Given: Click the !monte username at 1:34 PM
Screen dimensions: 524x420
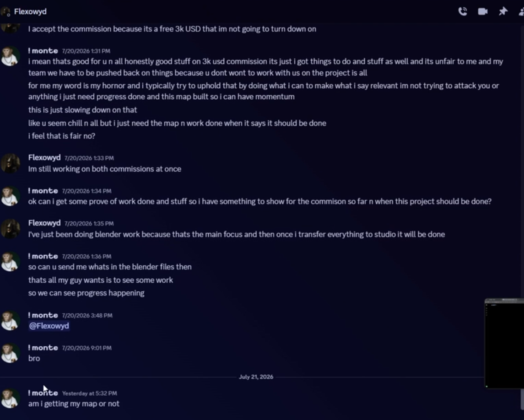Looking at the screenshot, I should click(x=43, y=191).
